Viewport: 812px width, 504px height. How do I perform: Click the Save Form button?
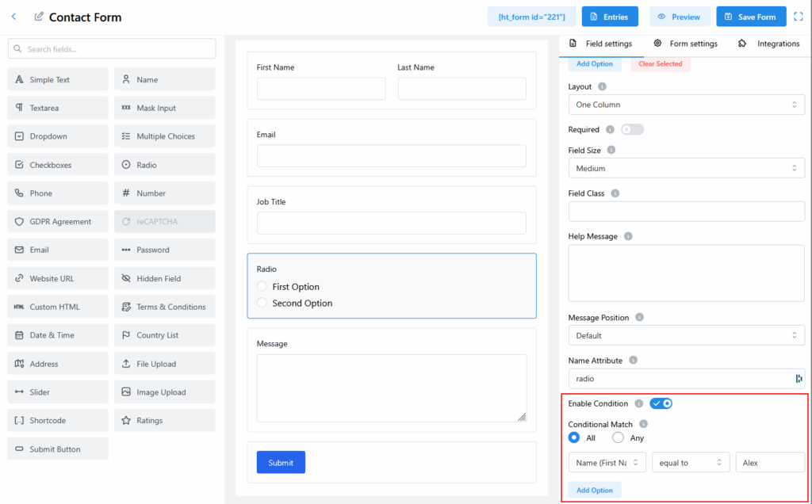point(750,17)
